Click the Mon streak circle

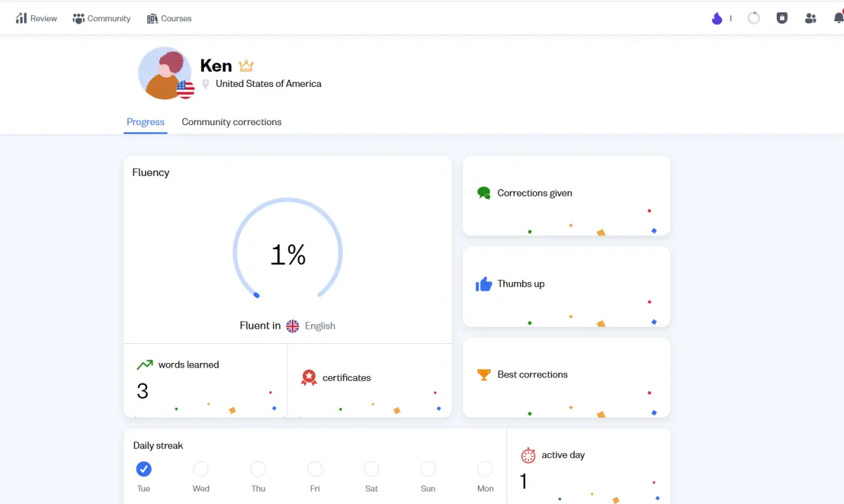(x=485, y=469)
